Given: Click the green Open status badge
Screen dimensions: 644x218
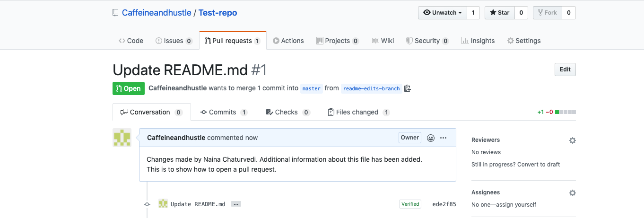Looking at the screenshot, I should (x=128, y=88).
